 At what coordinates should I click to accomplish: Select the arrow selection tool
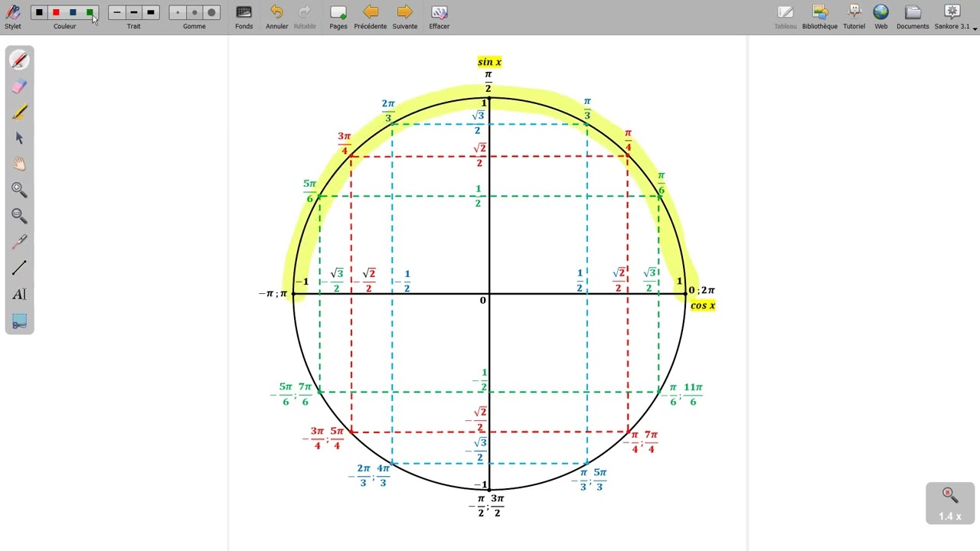click(20, 139)
